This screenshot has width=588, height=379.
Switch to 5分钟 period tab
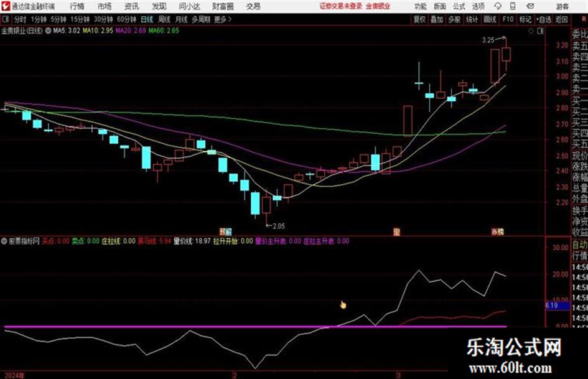click(x=58, y=19)
